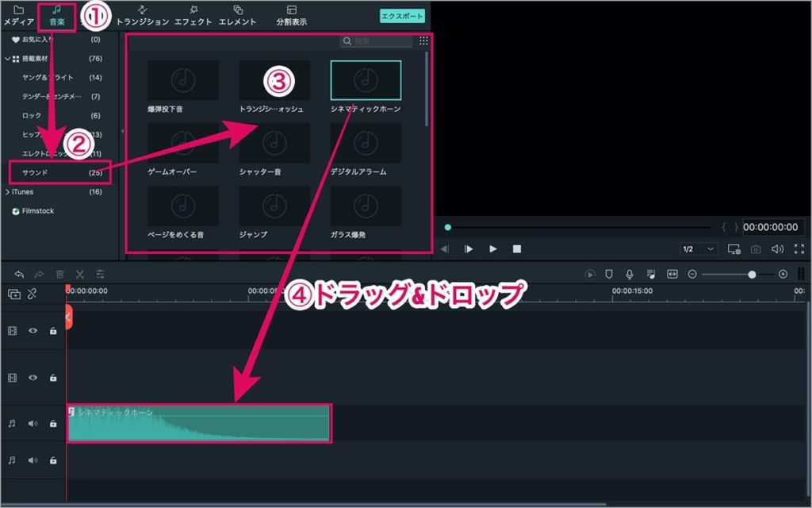
Task: Lock the second video track
Action: click(x=53, y=378)
